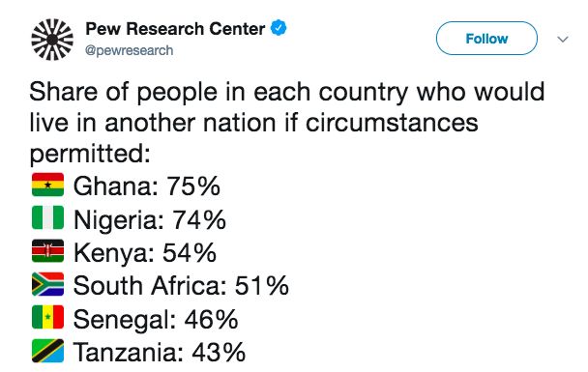Image resolution: width=588 pixels, height=372 pixels.
Task: Click the word permitted in tweet
Action: point(90,154)
